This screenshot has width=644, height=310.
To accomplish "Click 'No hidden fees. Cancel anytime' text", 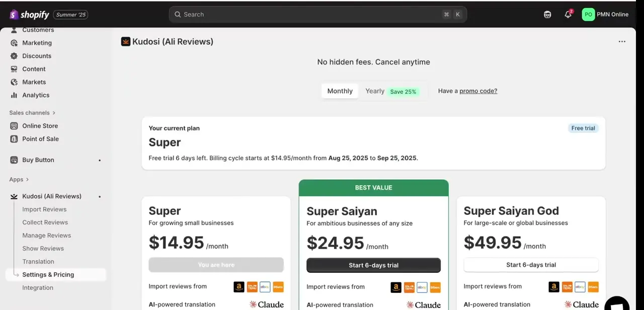I will [373, 62].
